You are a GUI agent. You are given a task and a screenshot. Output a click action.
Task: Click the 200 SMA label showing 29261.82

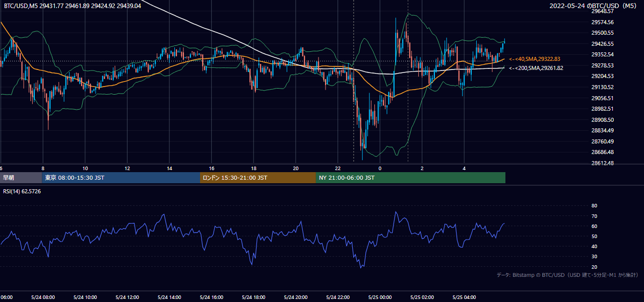pos(536,68)
